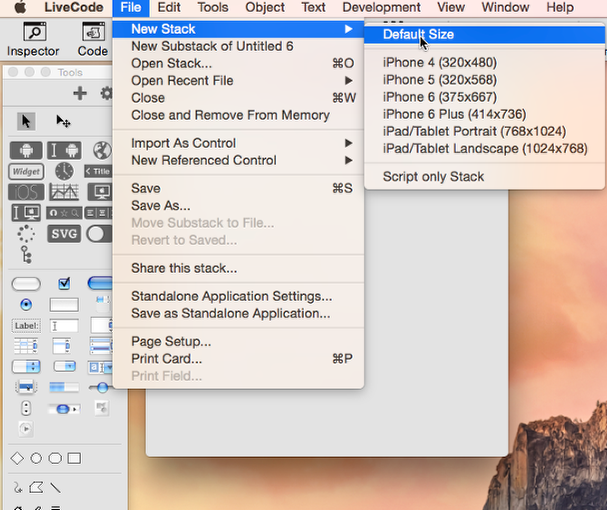The height and width of the screenshot is (510, 607).
Task: Expand the New Stack submenu arrow
Action: pos(348,29)
